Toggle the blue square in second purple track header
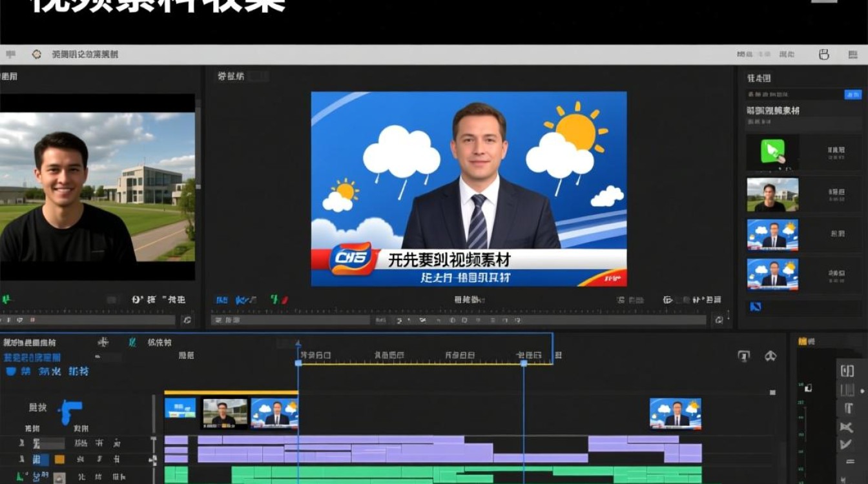868x484 pixels. click(41, 459)
